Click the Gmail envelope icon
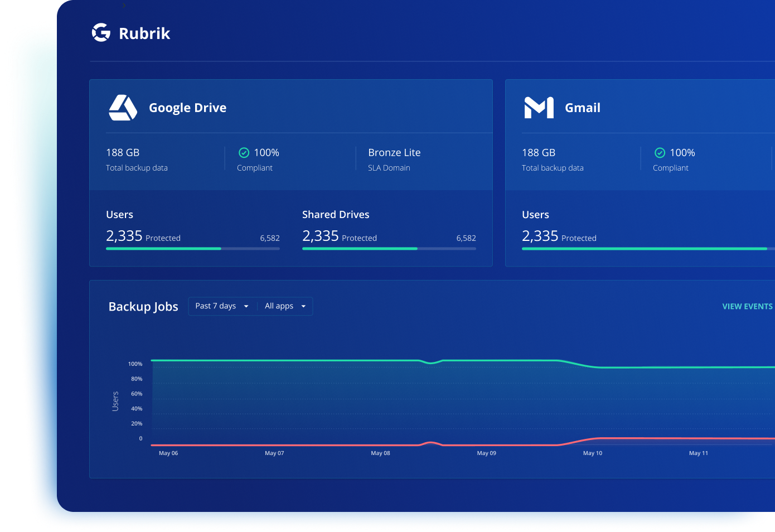This screenshot has height=532, width=775. coord(539,108)
